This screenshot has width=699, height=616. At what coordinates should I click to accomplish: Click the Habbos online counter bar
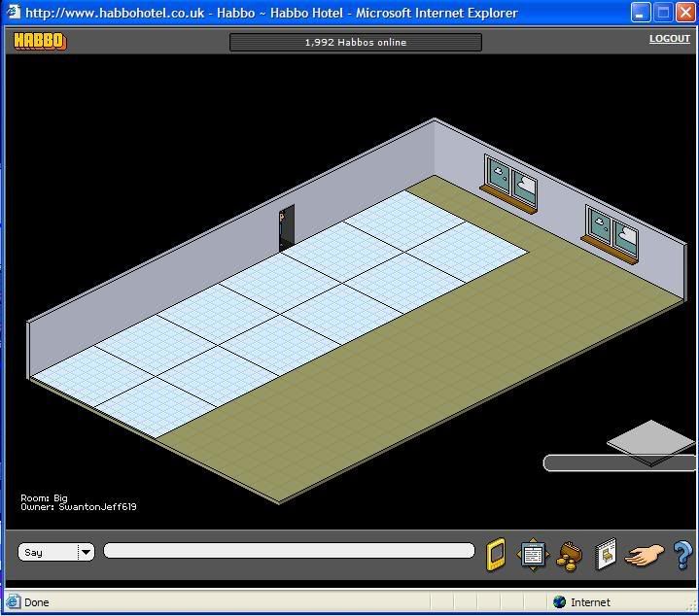(x=355, y=42)
